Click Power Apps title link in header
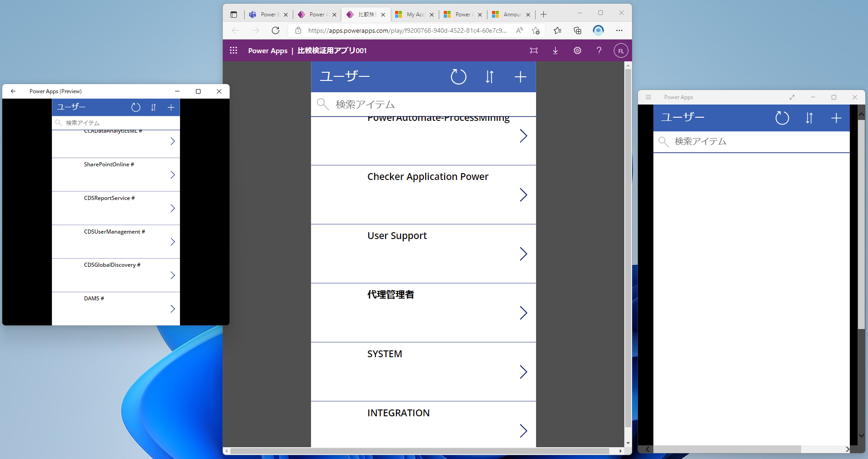The height and width of the screenshot is (459, 868). pos(268,50)
